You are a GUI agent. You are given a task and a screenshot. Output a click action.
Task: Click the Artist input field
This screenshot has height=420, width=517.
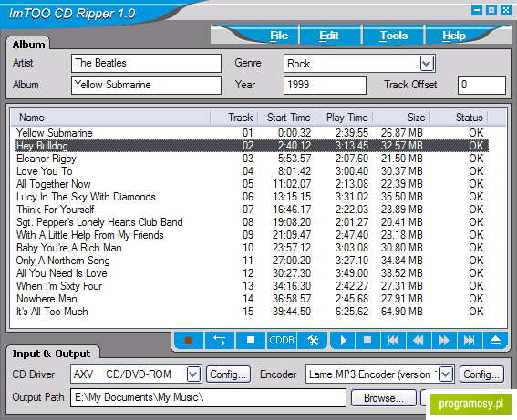[x=146, y=63]
